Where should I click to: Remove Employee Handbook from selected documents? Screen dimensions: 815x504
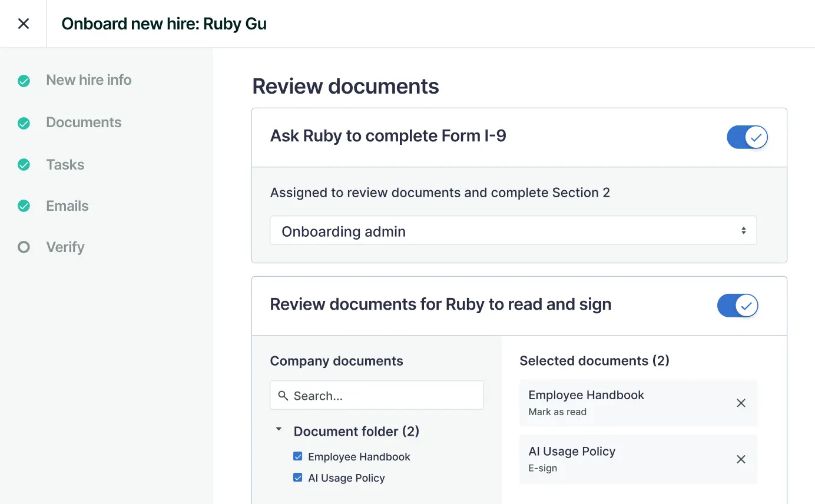pyautogui.click(x=741, y=403)
